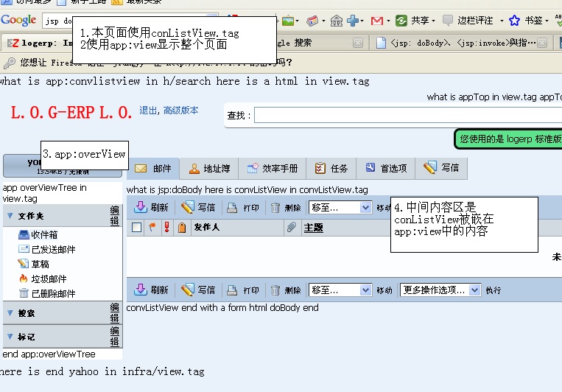Go to the 首选项 preferences tab
The width and height of the screenshot is (562, 392).
tap(386, 168)
